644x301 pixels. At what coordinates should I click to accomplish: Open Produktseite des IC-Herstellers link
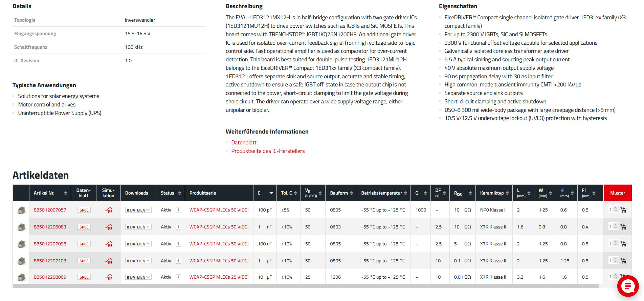click(x=268, y=151)
